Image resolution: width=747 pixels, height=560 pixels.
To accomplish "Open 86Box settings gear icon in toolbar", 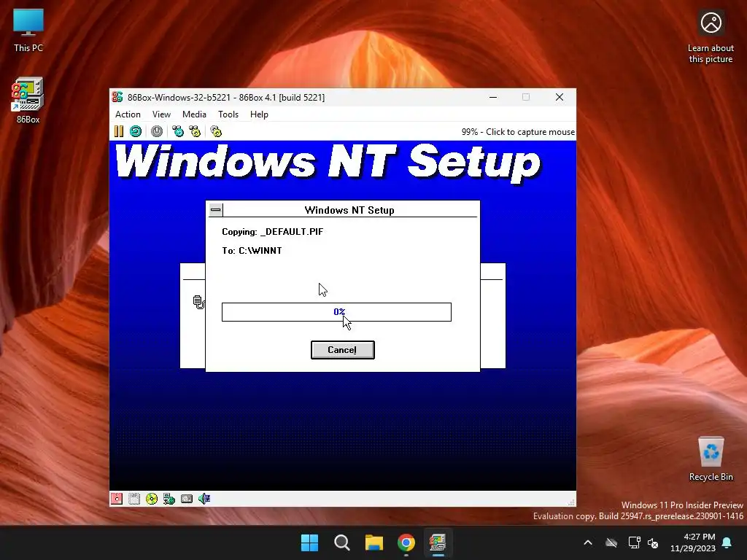I will [x=216, y=131].
